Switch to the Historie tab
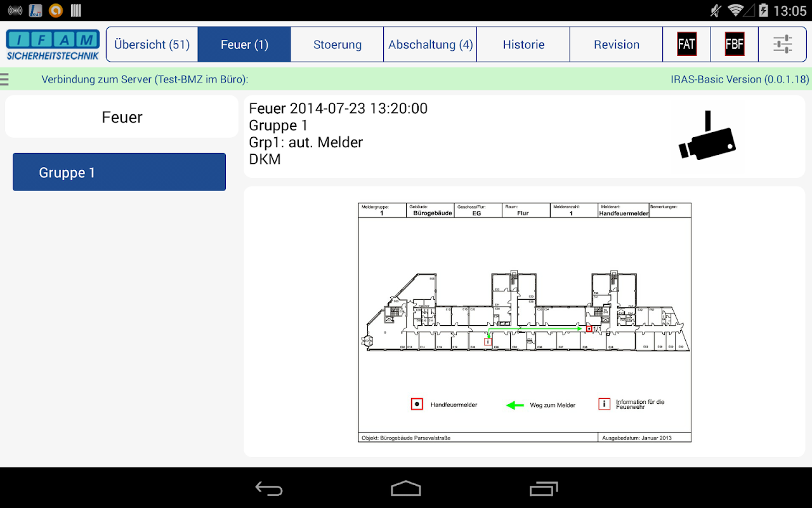812x508 pixels. click(523, 44)
